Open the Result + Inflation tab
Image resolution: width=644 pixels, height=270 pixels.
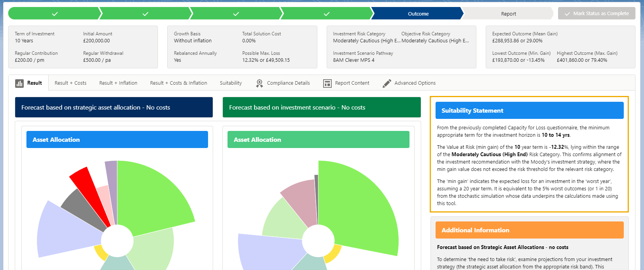(x=118, y=83)
